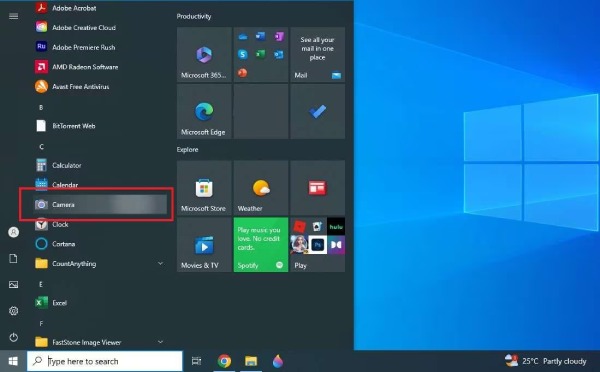Open Documents from Start sidebar
Viewport: 600px width, 372px height.
point(13,258)
